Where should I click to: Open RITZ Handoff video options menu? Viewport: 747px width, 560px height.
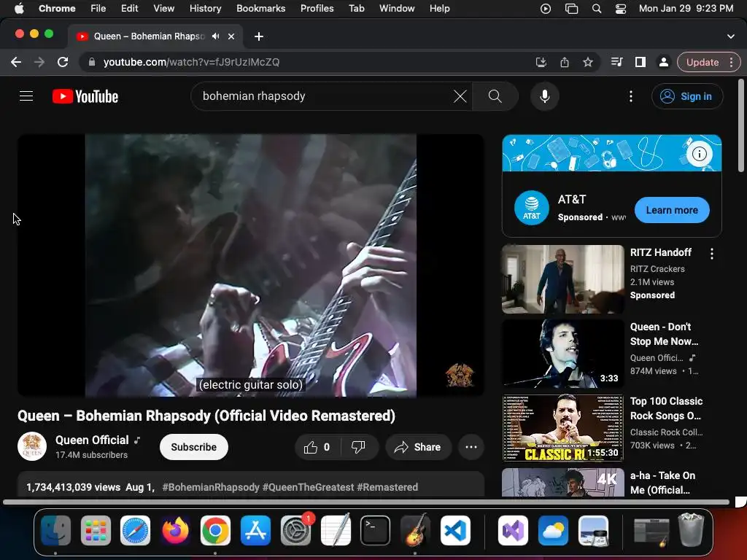712,254
